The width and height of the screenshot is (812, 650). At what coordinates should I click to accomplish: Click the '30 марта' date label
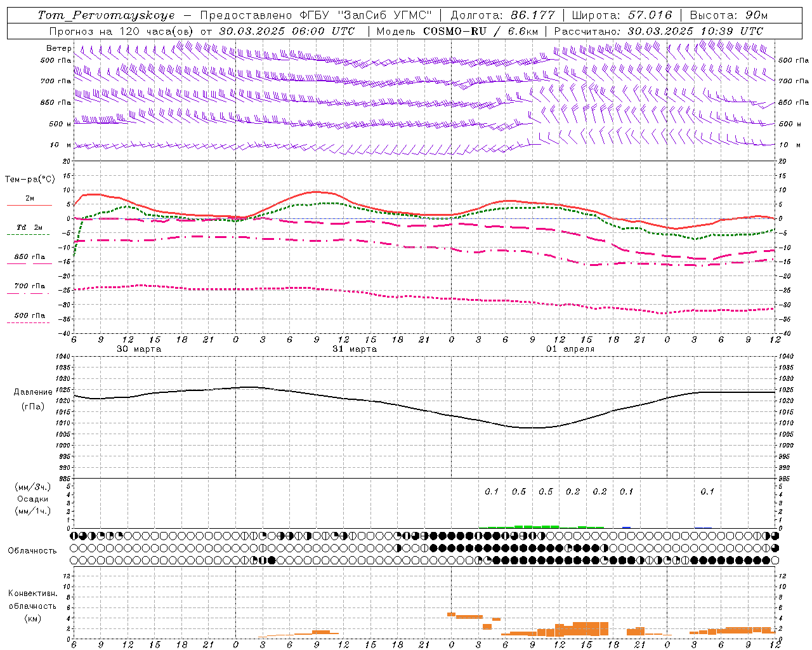click(x=139, y=349)
